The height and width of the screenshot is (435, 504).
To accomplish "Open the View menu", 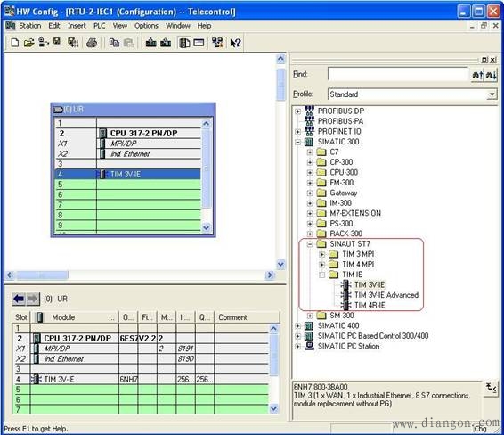I will 120,26.
